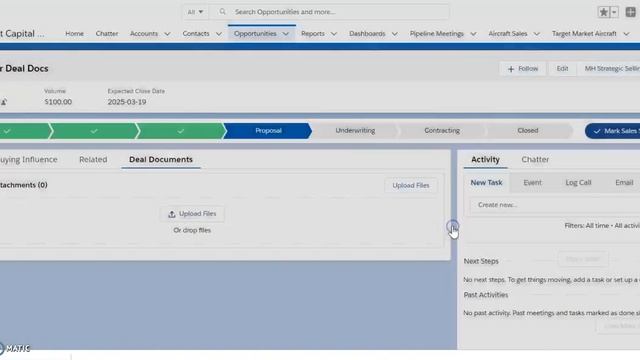Click the Edit button
Screen dimensions: 640x360
pos(562,69)
